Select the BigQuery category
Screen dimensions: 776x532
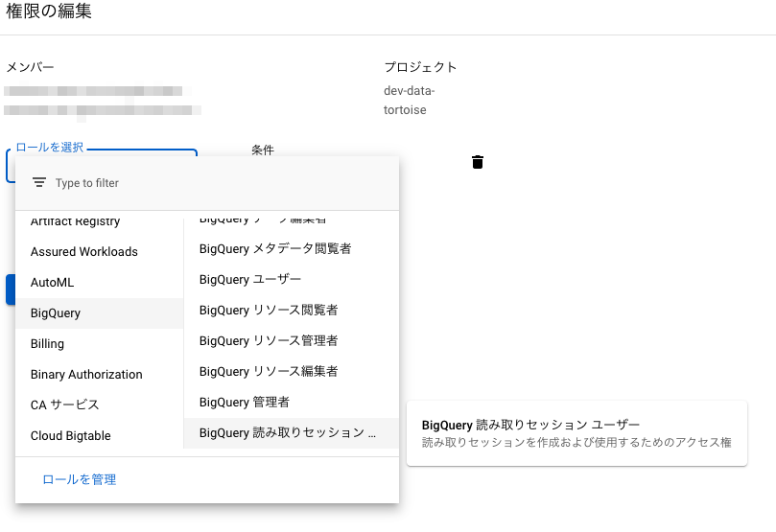click(x=100, y=313)
